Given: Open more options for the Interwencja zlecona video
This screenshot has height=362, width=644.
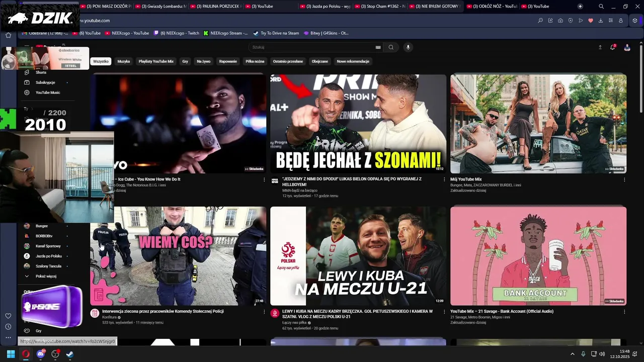Looking at the screenshot, I should (264, 312).
